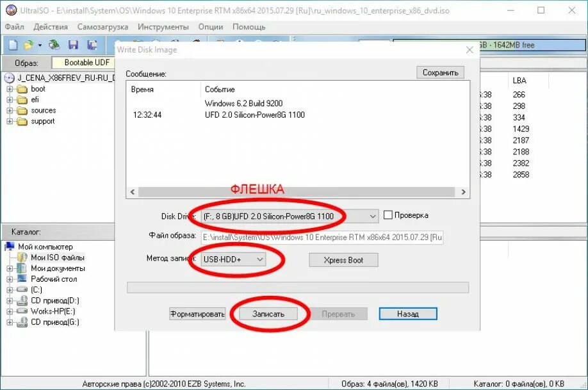The width and height of the screenshot is (588, 390).
Task: Click the Xpress Boot button
Action: pos(343,260)
